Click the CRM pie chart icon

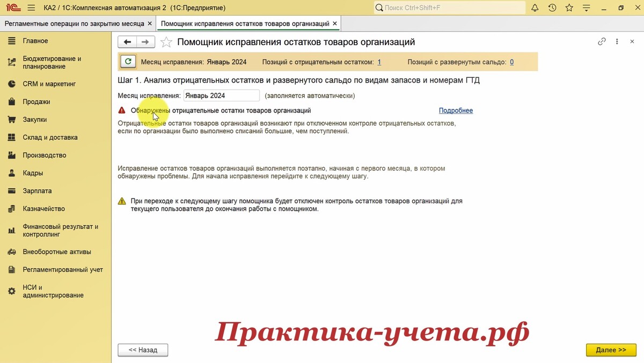coord(11,84)
